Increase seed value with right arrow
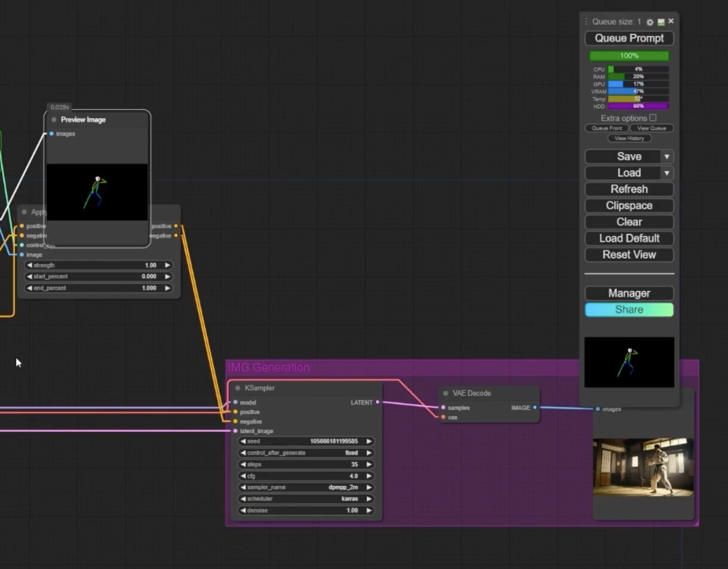 pyautogui.click(x=369, y=441)
